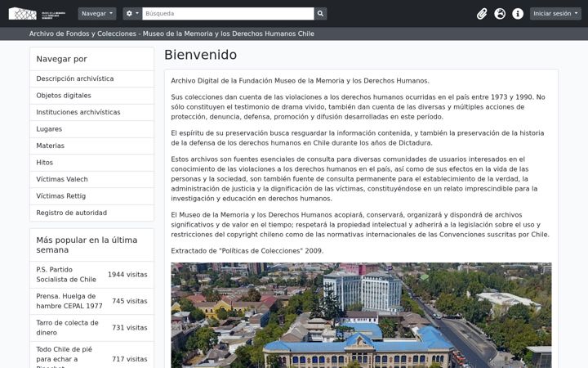The image size is (588, 368).
Task: Expand the Navegar dropdown menu
Action: pyautogui.click(x=97, y=14)
